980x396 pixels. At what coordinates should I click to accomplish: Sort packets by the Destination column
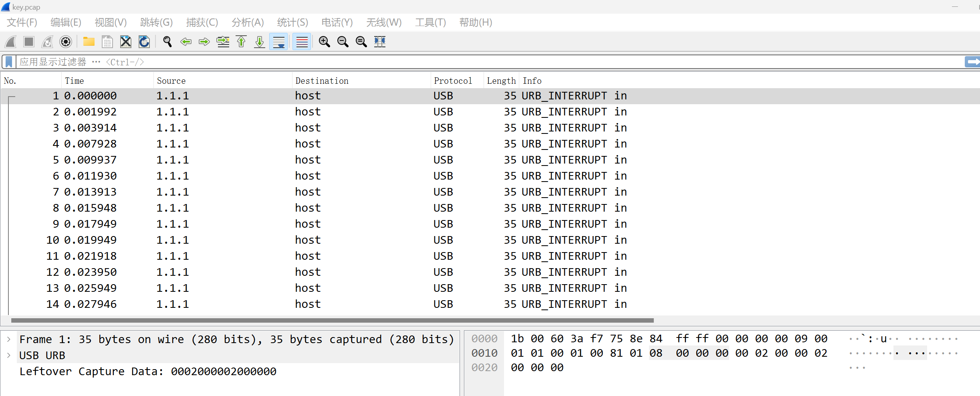(362, 81)
